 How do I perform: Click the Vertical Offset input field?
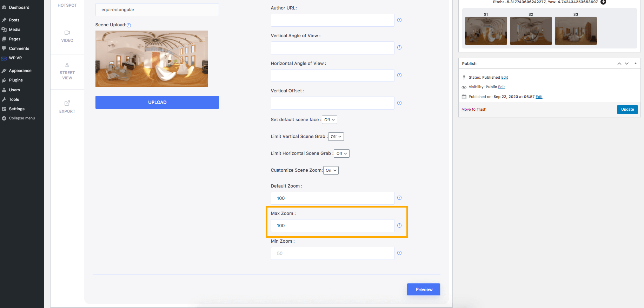pos(333,103)
